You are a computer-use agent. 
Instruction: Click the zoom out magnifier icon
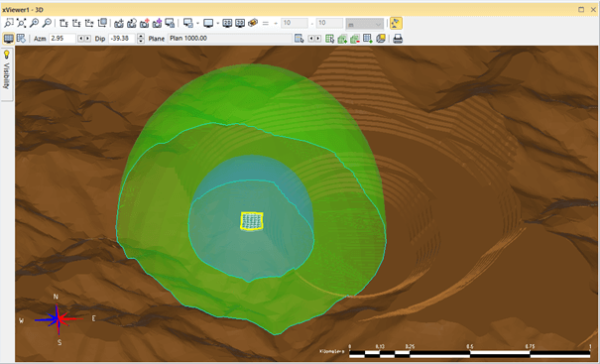tap(47, 24)
